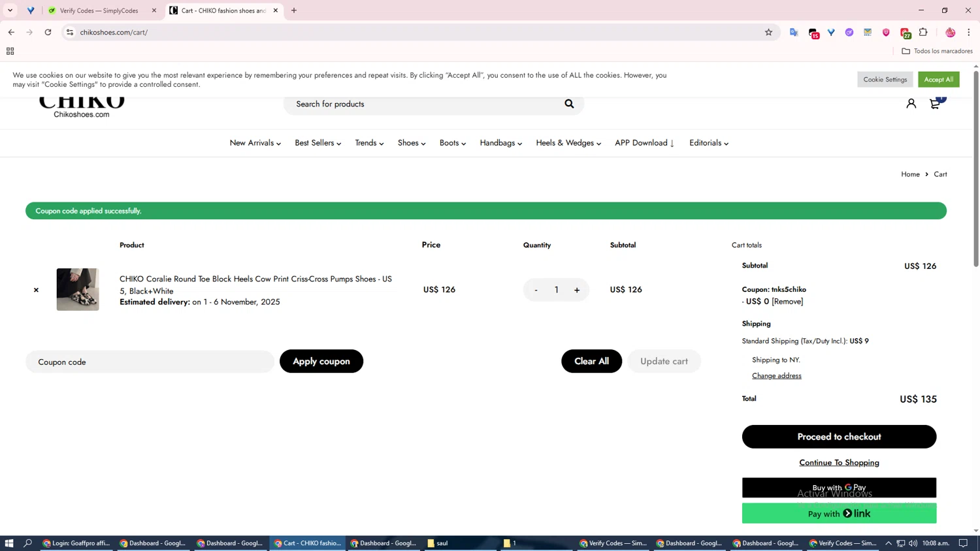Proceed to checkout
980x551 pixels.
[x=839, y=437]
